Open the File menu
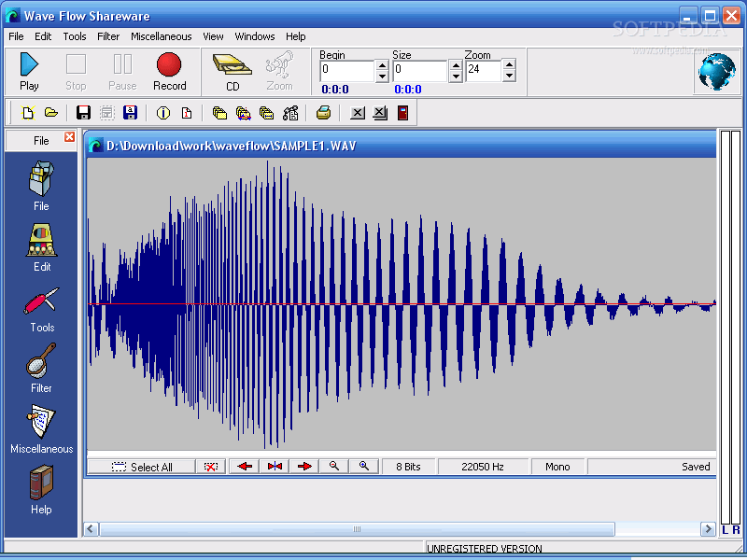The height and width of the screenshot is (560, 747). point(16,36)
